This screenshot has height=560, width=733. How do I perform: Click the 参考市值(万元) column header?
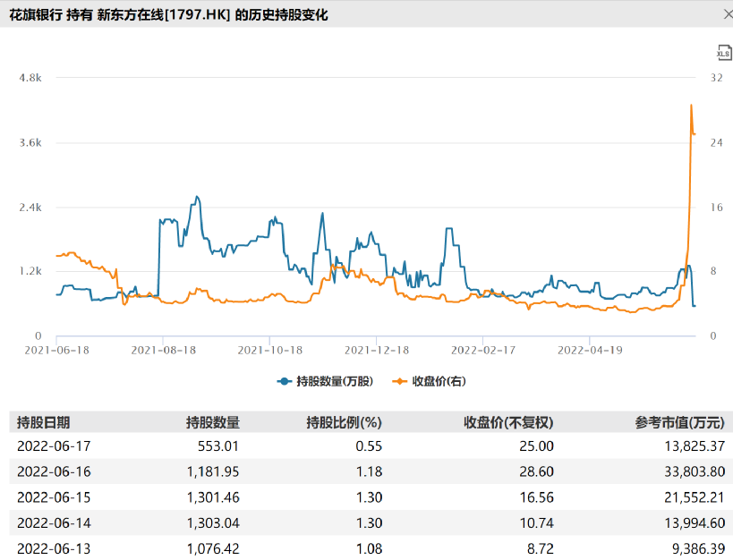(x=679, y=422)
